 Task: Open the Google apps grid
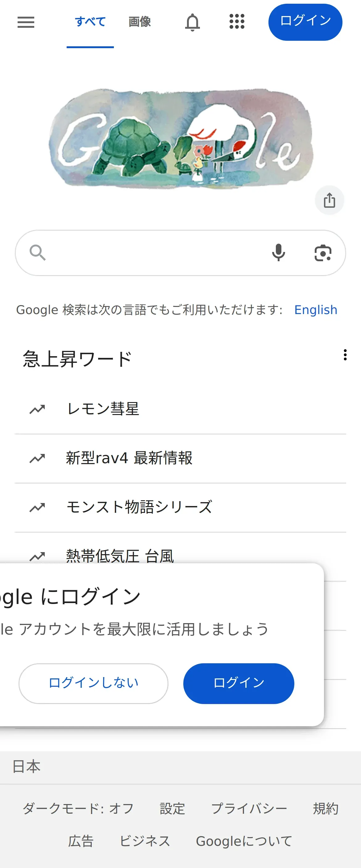237,22
